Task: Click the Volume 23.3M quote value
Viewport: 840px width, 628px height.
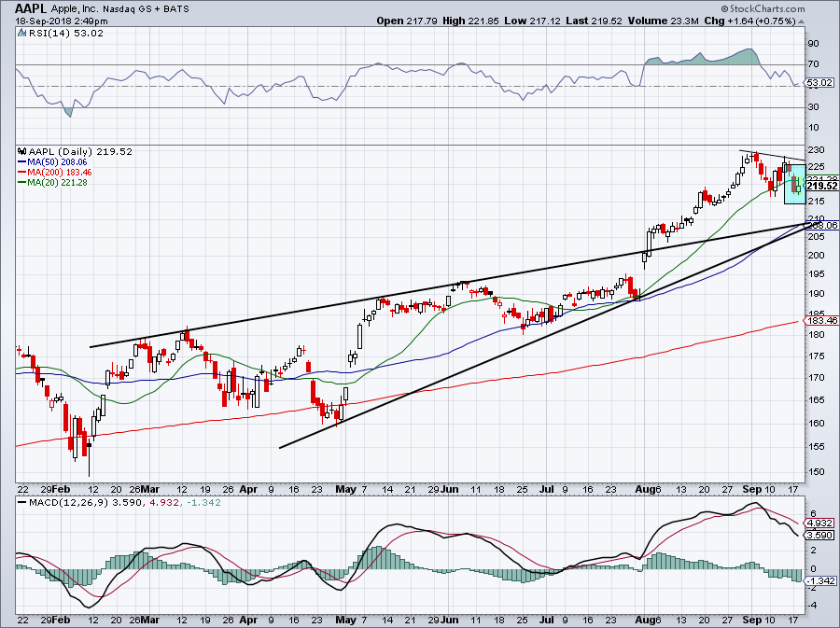Action: point(664,21)
